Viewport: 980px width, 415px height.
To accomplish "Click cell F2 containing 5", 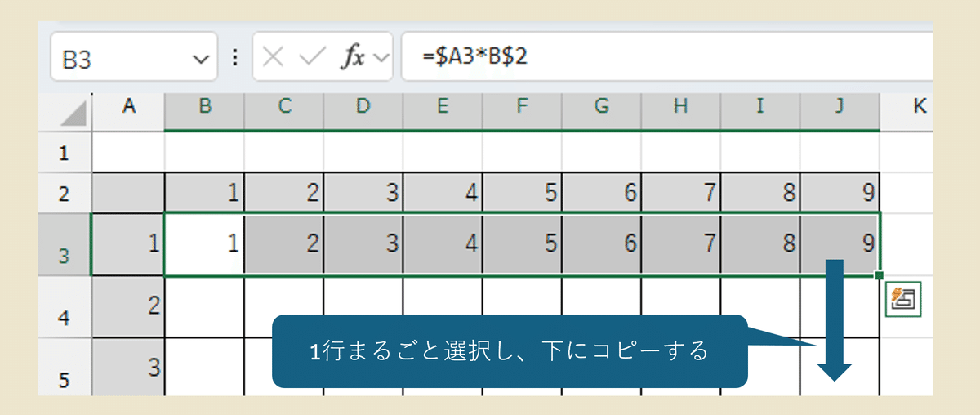I will [521, 193].
